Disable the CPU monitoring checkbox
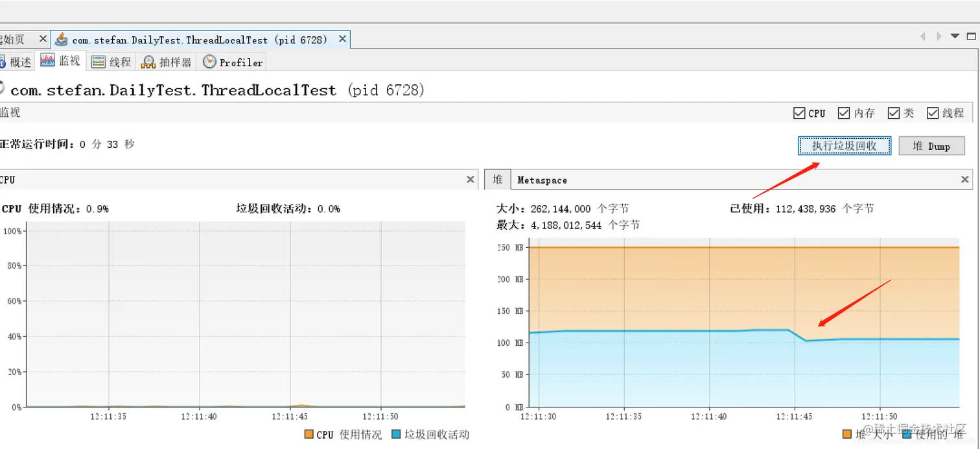Image resolution: width=980 pixels, height=449 pixels. pos(799,112)
